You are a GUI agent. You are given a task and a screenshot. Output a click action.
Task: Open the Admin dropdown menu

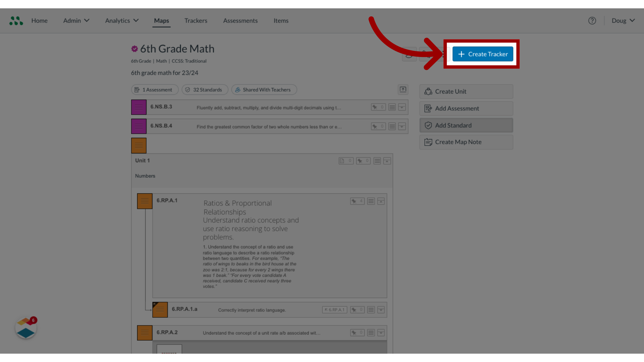76,20
